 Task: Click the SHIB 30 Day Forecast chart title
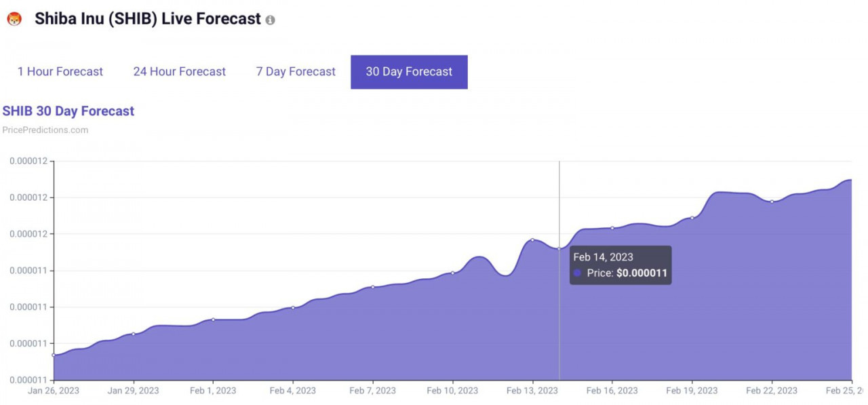click(68, 111)
